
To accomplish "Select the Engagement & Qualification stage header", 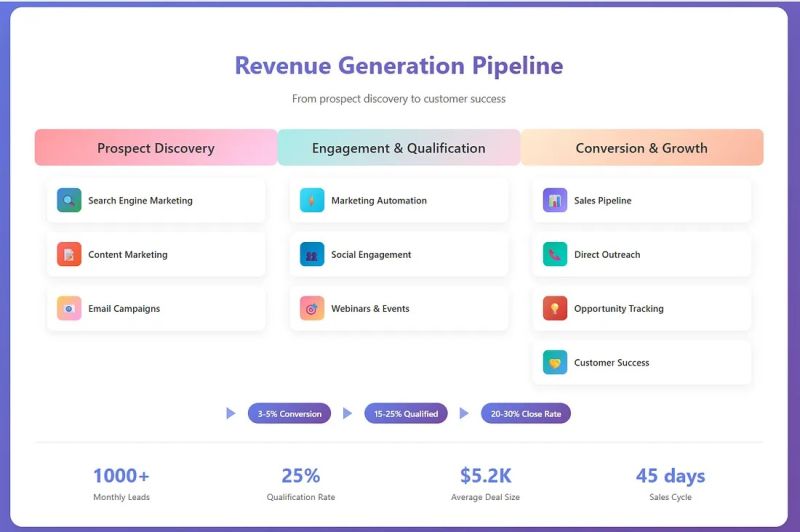I will click(x=399, y=148).
